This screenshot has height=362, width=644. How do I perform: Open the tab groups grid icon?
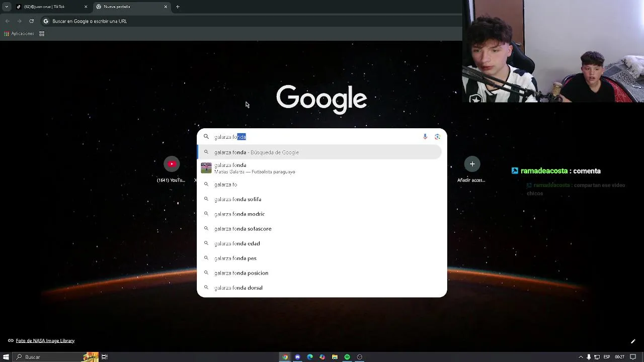(x=42, y=34)
